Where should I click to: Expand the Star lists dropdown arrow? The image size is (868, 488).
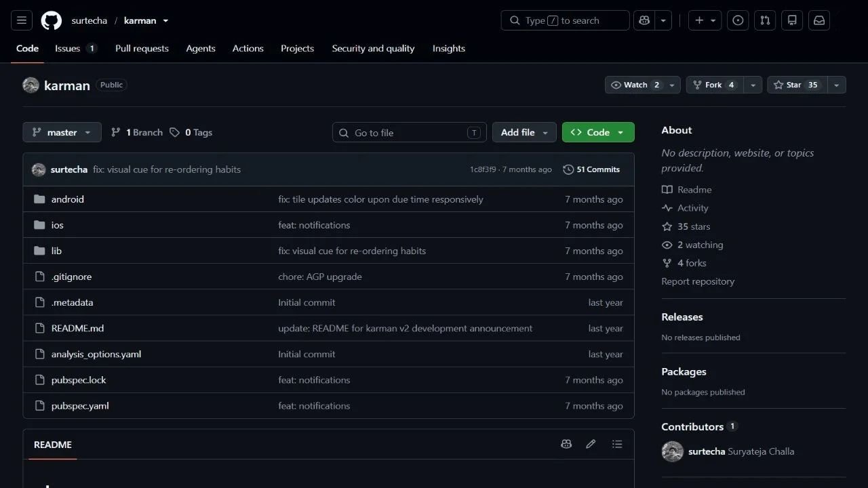pos(836,85)
